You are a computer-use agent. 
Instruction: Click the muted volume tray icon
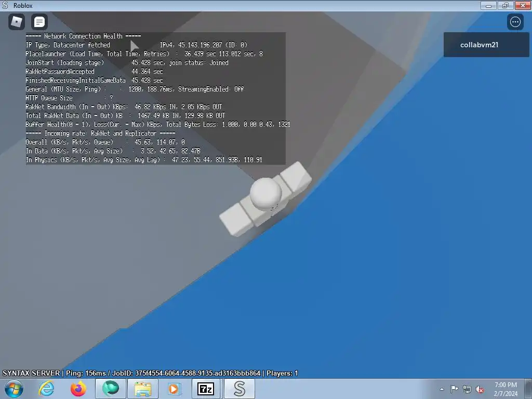[x=480, y=390]
